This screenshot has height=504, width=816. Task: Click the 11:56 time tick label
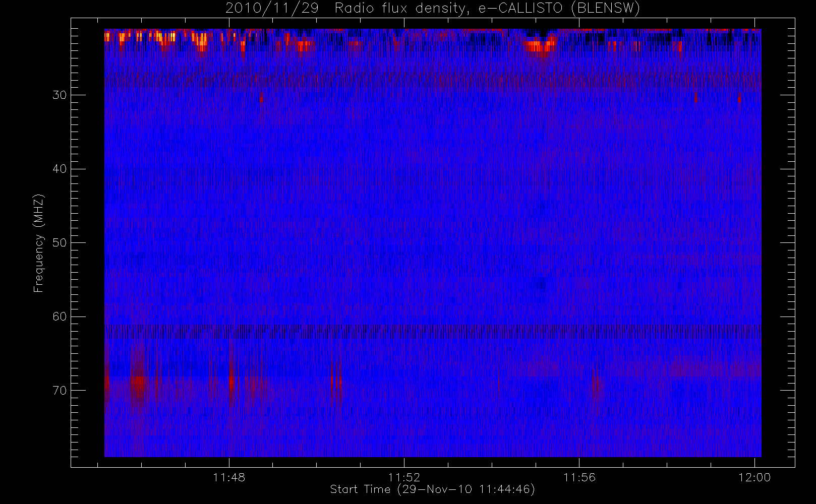tap(579, 477)
